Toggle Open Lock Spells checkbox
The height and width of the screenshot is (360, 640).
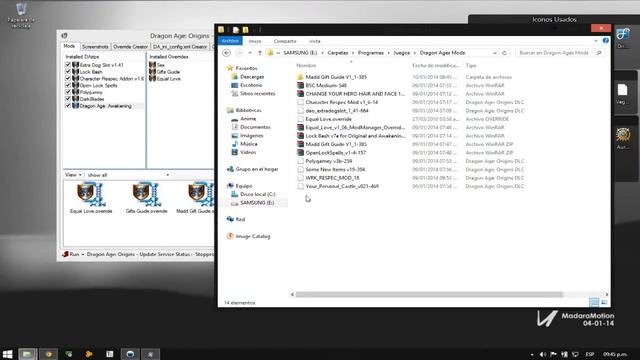68,85
